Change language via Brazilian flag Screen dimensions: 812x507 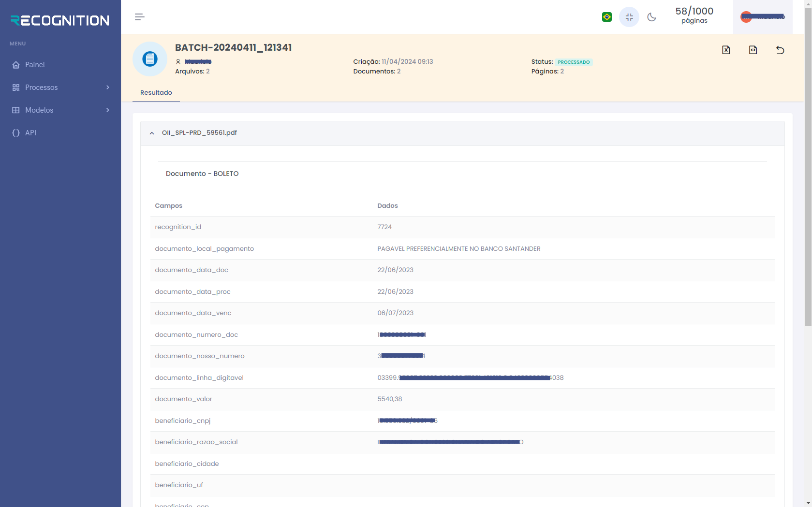(606, 17)
